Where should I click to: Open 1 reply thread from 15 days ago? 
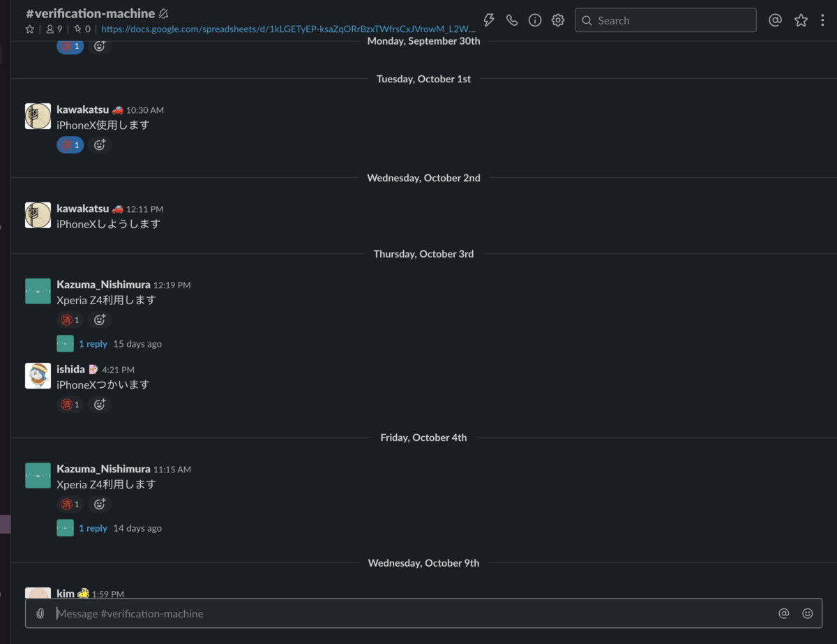click(93, 344)
